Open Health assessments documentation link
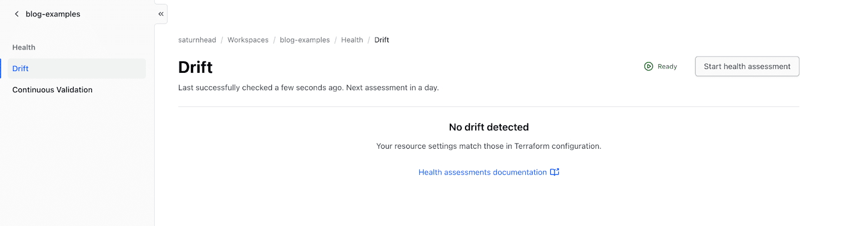868x226 pixels. (x=483, y=172)
